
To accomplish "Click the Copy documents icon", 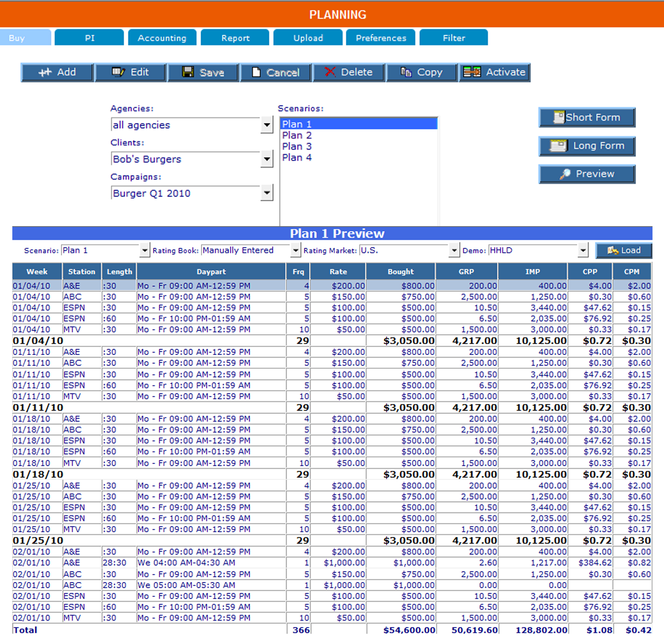I will point(406,72).
